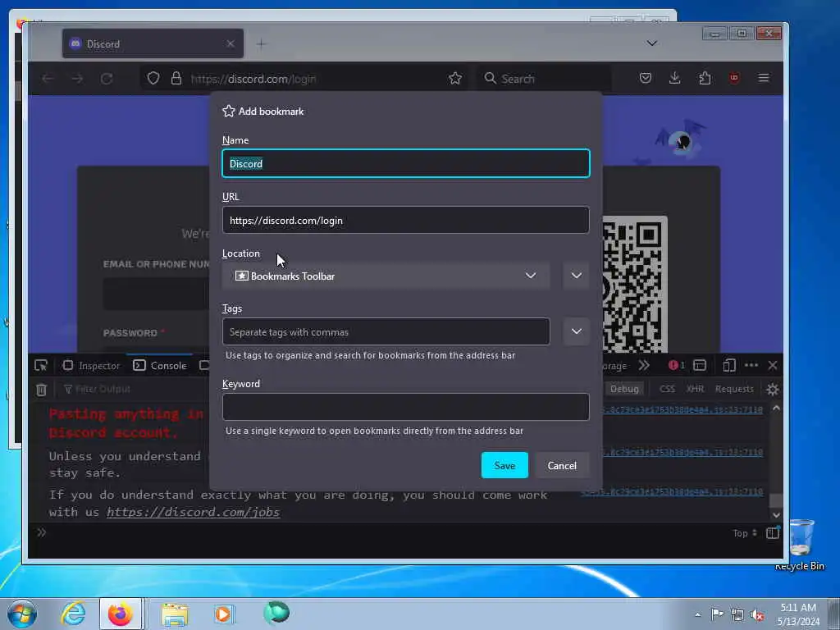Expand the tags list chevron
Image resolution: width=840 pixels, height=630 pixels.
(x=576, y=331)
